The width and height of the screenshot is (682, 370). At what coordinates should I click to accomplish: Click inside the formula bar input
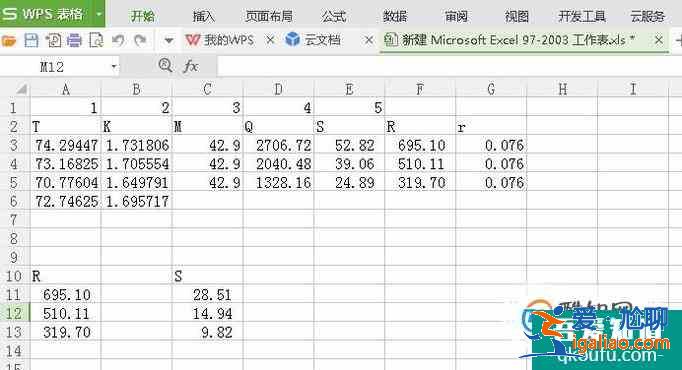tap(448, 67)
